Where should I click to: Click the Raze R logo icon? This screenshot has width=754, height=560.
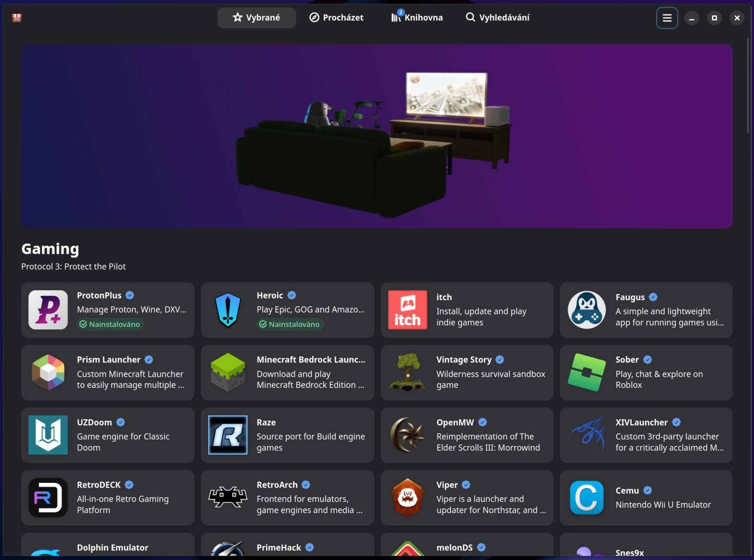(x=228, y=435)
